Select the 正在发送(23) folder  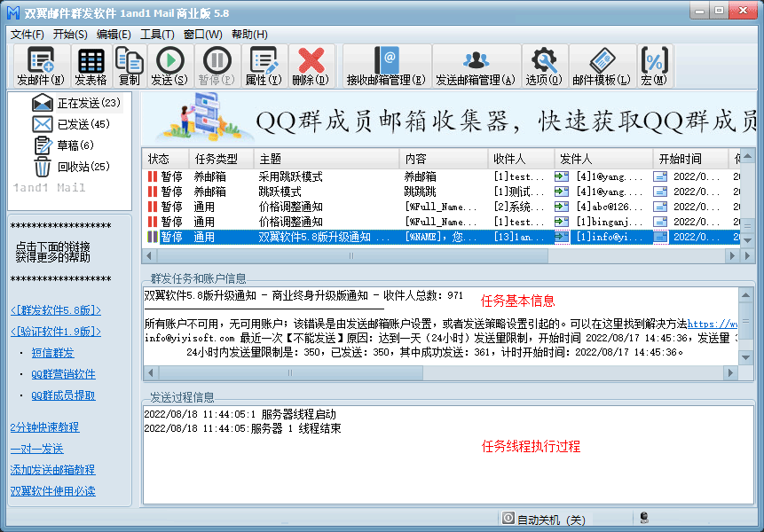(76, 103)
